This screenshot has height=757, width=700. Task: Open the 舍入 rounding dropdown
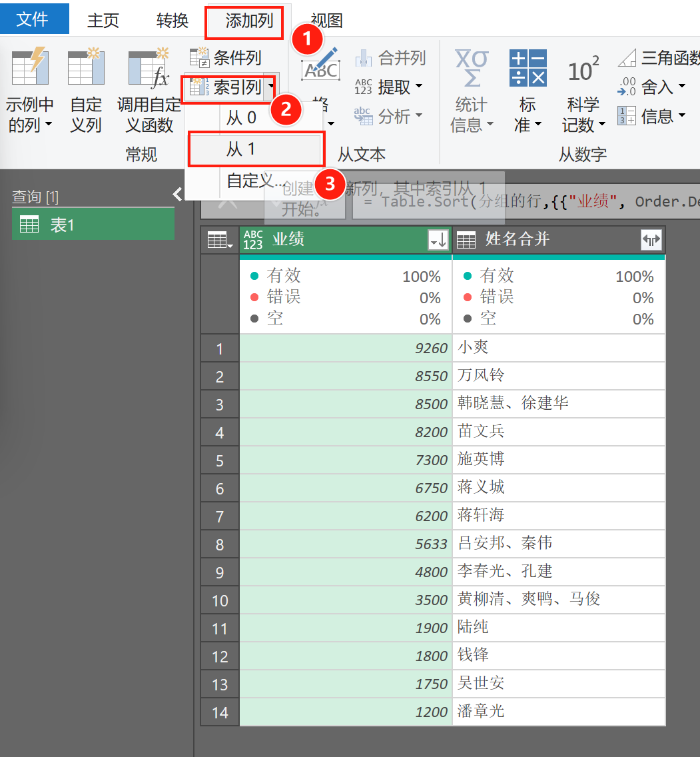click(651, 87)
